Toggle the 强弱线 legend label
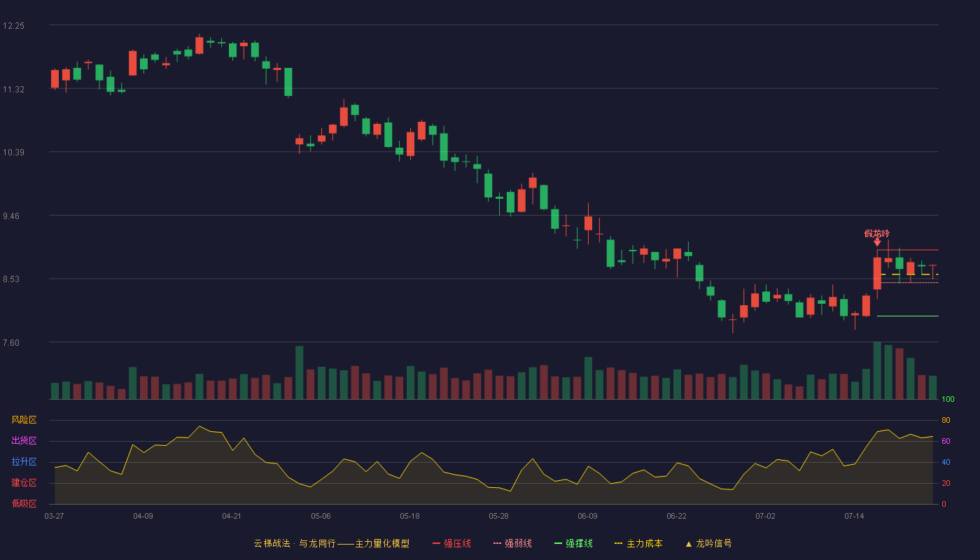The width and height of the screenshot is (980, 560). (518, 543)
